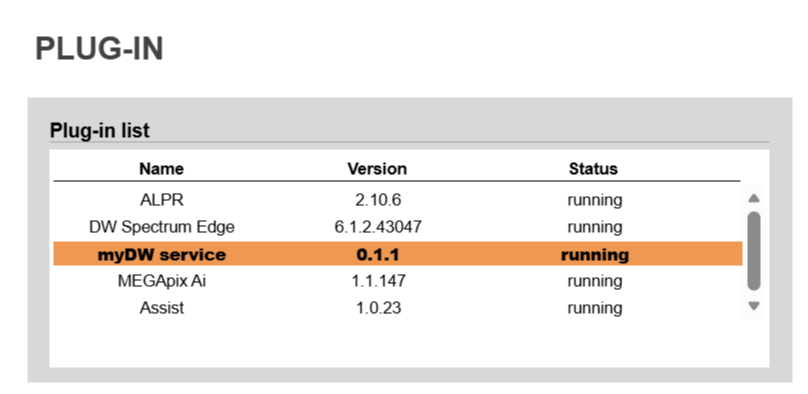Select the MEGApix Ai plug-in name
The height and width of the screenshot is (394, 808).
[x=161, y=281]
